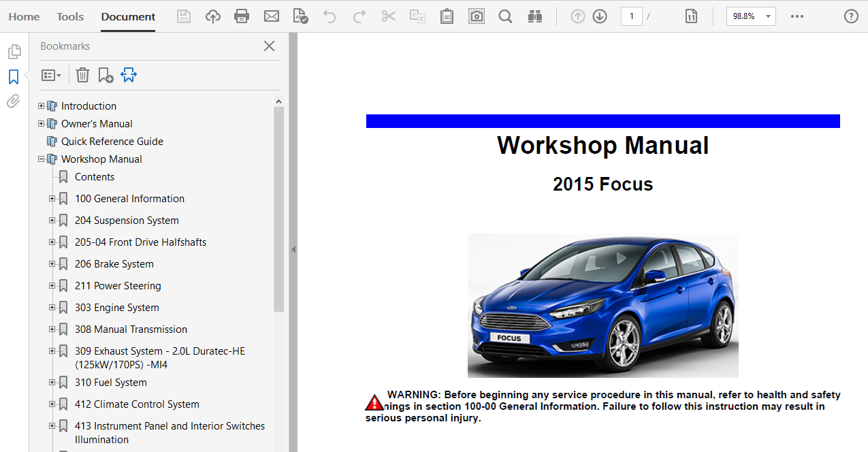The height and width of the screenshot is (452, 868).
Task: Collapse the Workshop Manual bookmark
Action: tap(41, 159)
